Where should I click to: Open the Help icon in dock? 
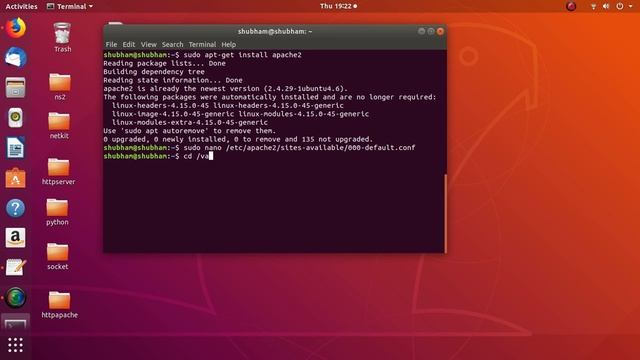pos(16,208)
